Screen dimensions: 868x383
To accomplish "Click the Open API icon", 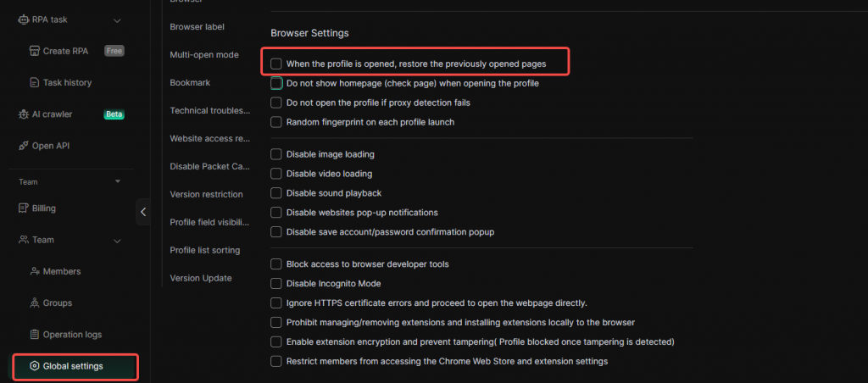I will point(24,146).
